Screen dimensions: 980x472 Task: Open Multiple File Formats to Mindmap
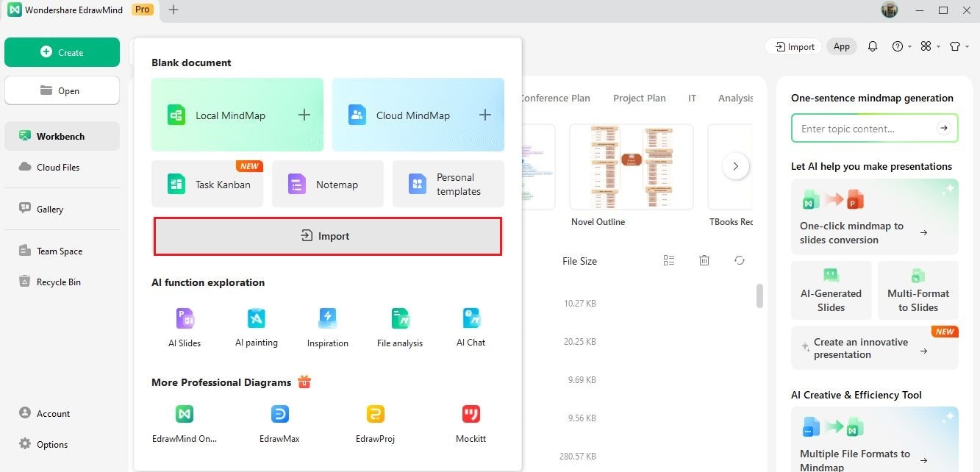coord(875,439)
